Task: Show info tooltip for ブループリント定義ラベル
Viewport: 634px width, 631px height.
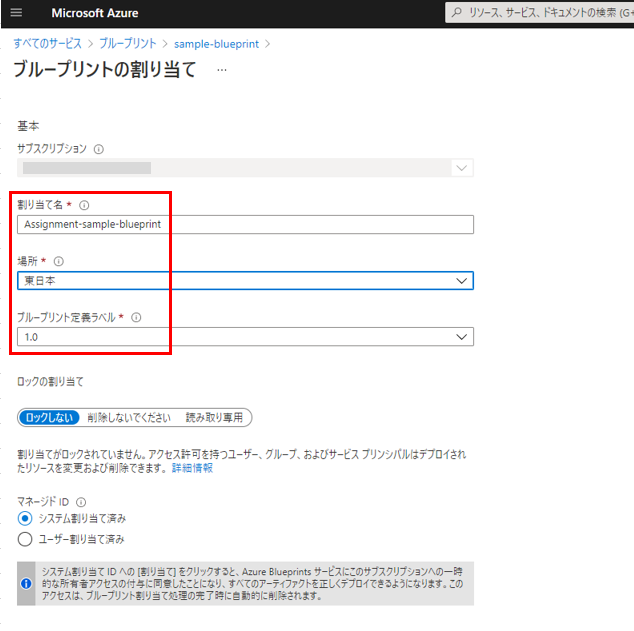Action: [136, 317]
